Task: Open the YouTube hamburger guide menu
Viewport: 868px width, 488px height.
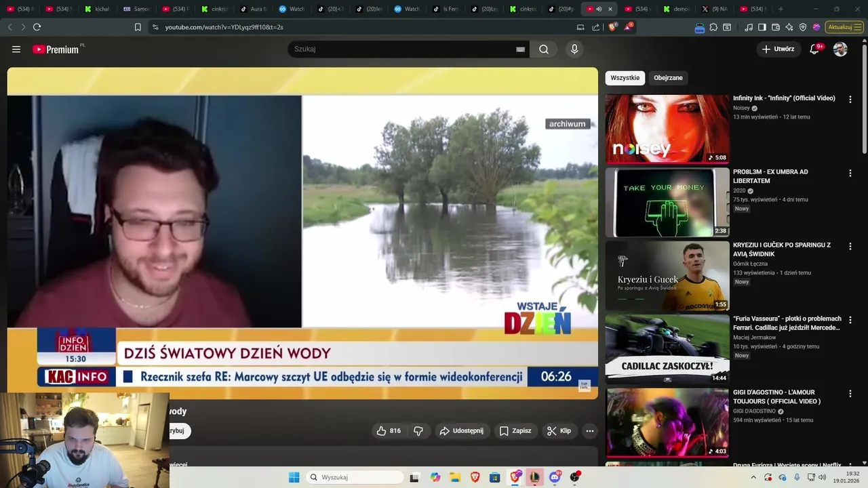Action: point(16,49)
